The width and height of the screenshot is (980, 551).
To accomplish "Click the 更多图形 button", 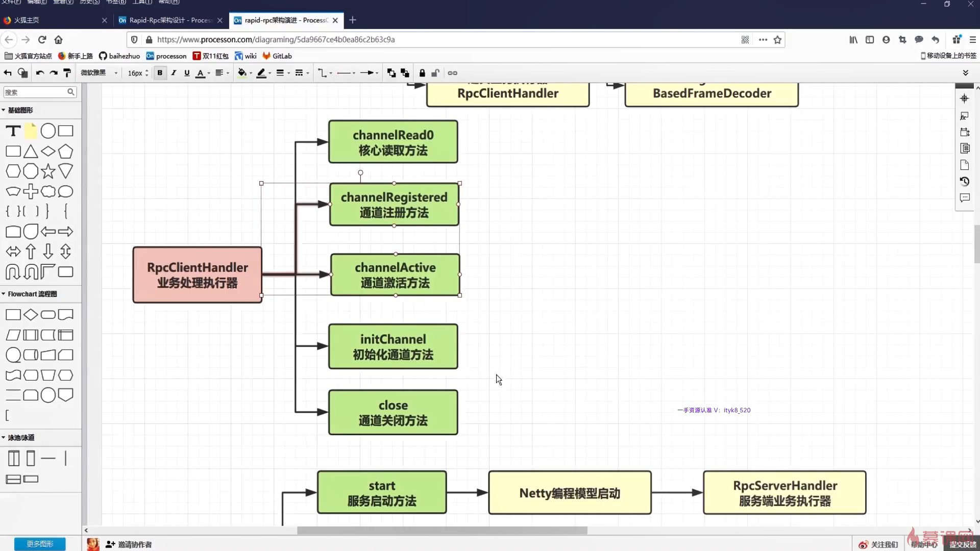I will [40, 544].
